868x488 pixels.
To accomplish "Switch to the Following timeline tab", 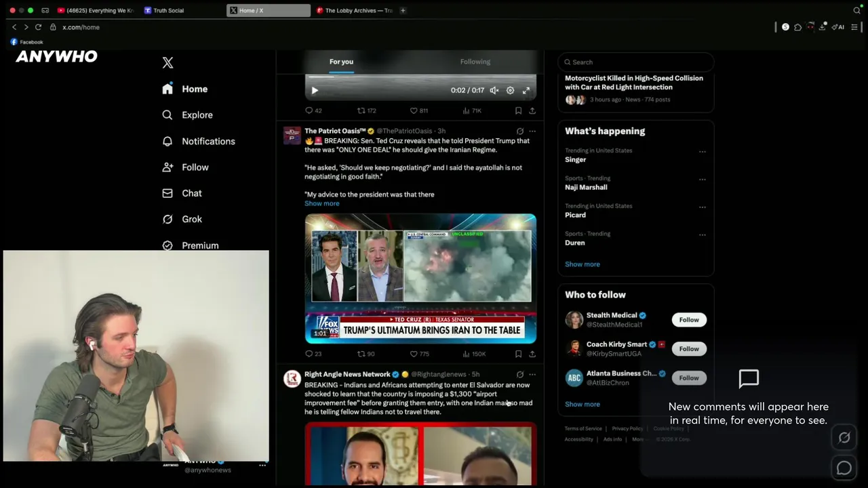I will (475, 62).
